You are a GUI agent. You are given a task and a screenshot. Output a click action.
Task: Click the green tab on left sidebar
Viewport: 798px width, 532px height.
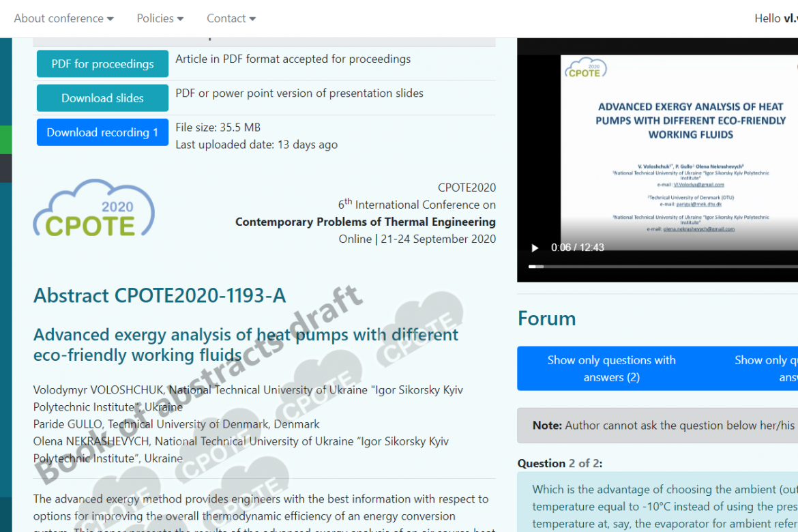coord(5,140)
